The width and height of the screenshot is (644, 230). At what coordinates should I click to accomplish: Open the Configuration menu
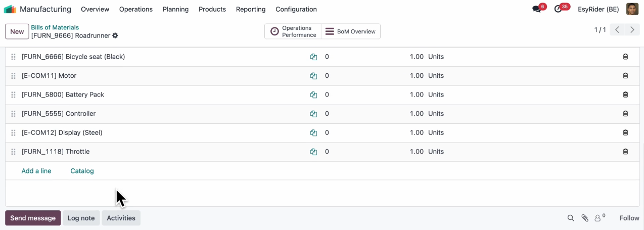click(296, 9)
